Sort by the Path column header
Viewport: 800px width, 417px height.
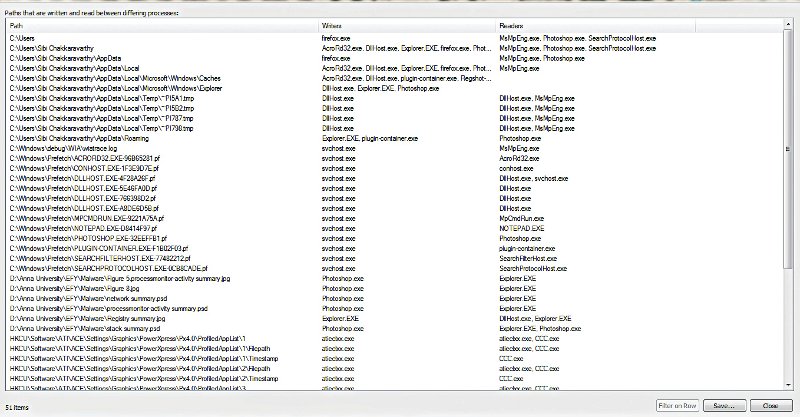(163, 26)
